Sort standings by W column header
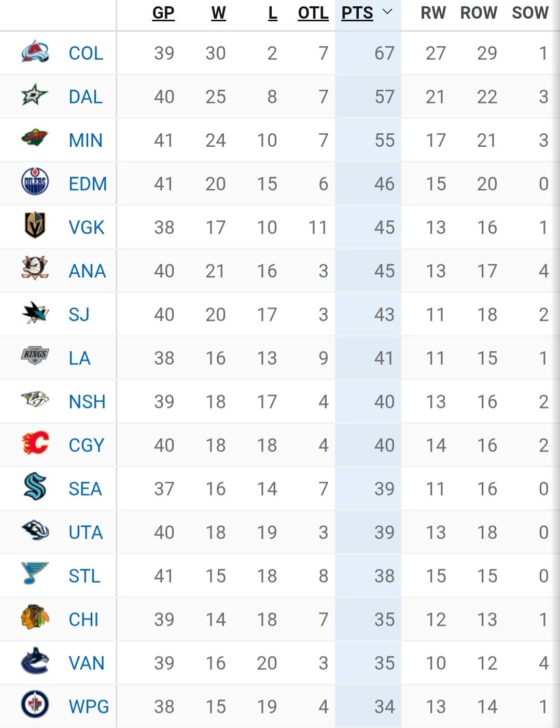This screenshot has width=560, height=728. (x=218, y=13)
